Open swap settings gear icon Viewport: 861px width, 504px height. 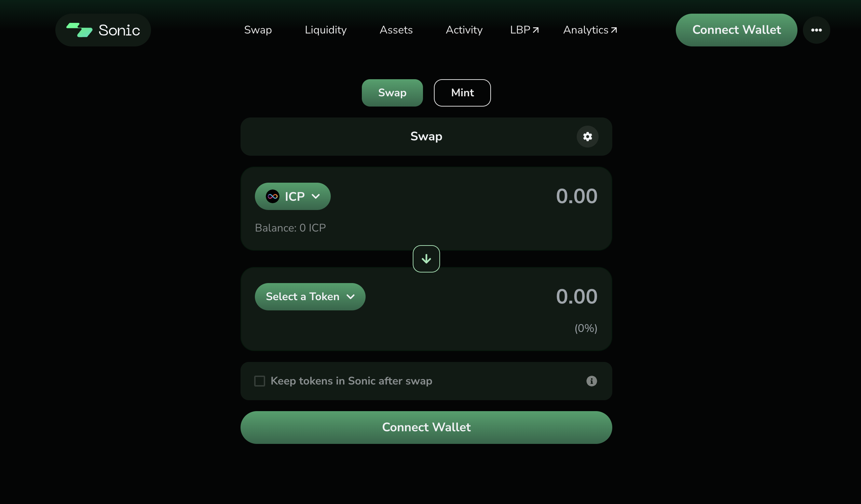(587, 137)
